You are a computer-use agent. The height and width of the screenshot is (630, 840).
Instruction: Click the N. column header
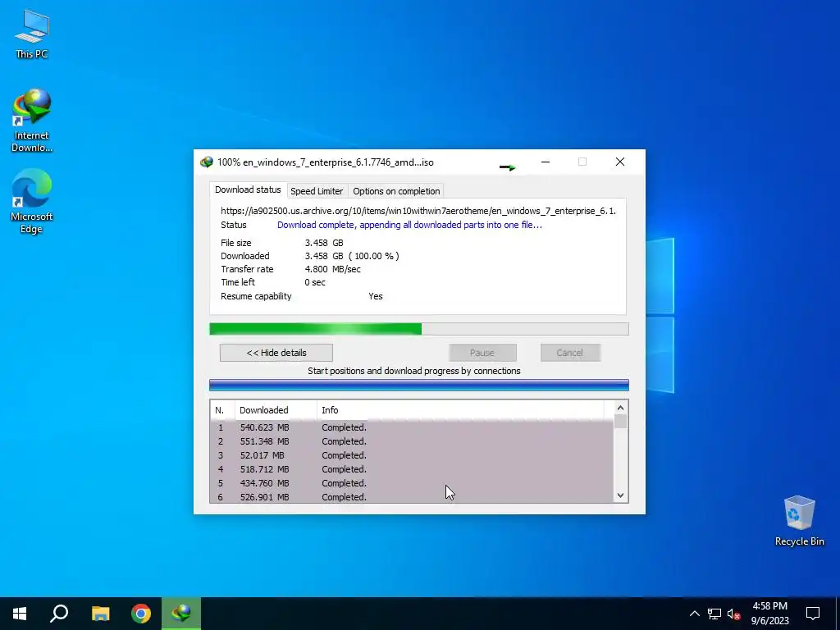[223, 410]
